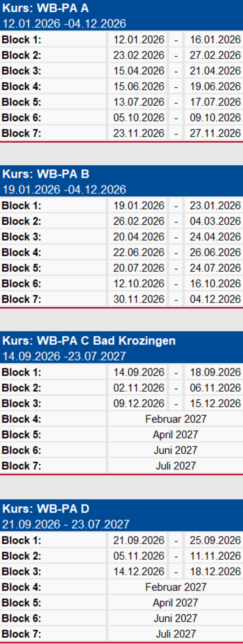Select the 22.06.2026 start date cell
243x644 pixels.
[138, 252]
